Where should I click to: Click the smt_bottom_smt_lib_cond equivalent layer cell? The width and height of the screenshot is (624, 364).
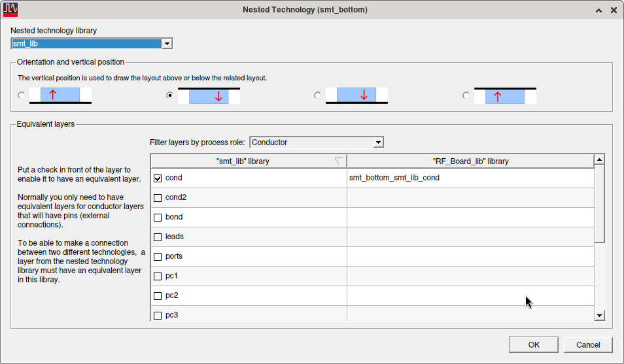(470, 178)
